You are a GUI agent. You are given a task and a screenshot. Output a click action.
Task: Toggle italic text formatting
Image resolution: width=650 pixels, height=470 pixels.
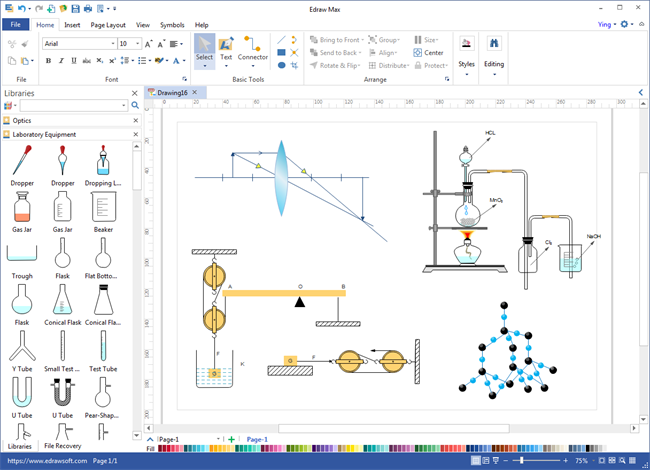[x=61, y=61]
